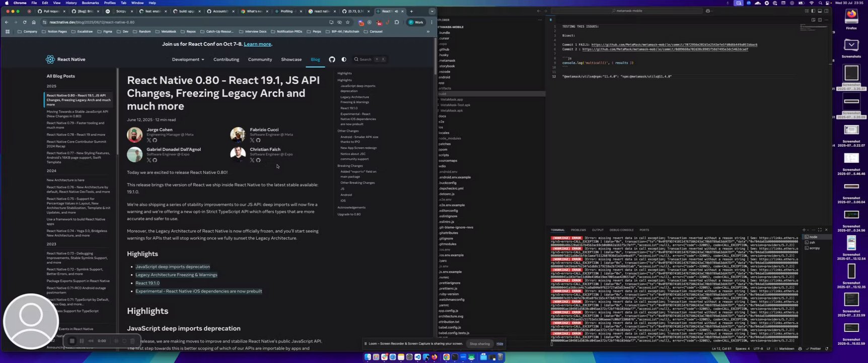Open markdown preview to the side in VS Code
This screenshot has width=868, height=363.
[x=813, y=20]
